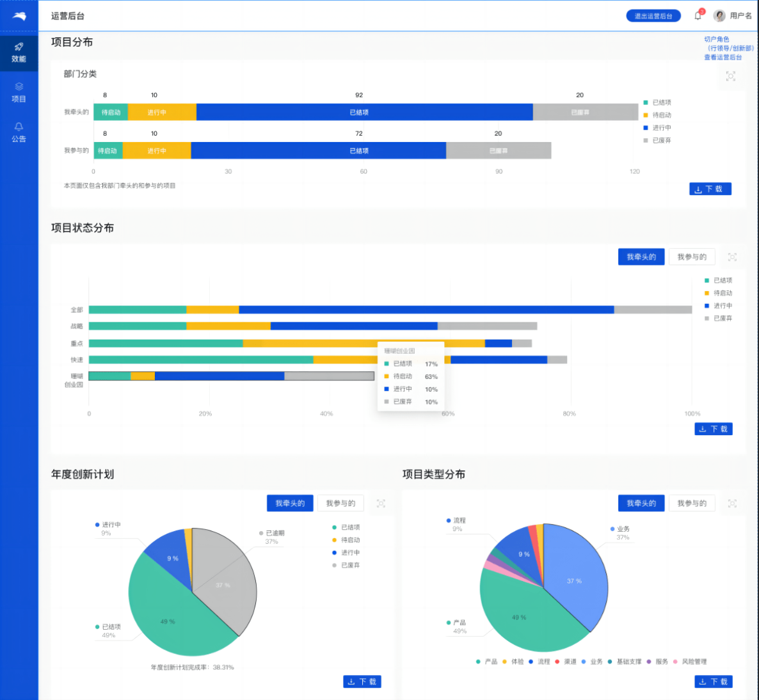This screenshot has width=759, height=700.
Task: Switch 项目状态分布 to 我参与的 tab
Action: (692, 257)
